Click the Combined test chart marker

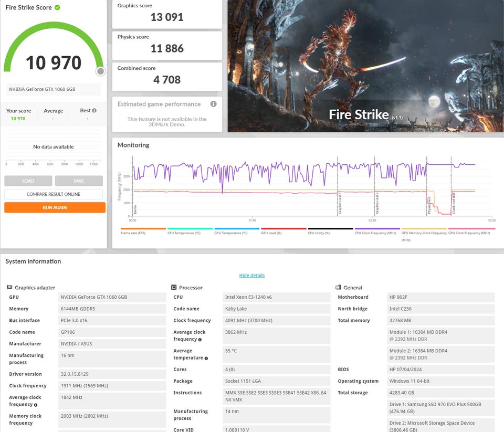point(454,203)
